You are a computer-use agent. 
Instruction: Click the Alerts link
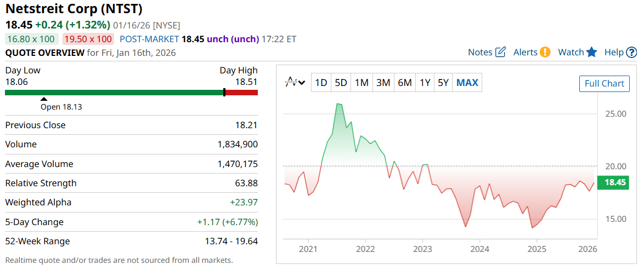click(x=526, y=52)
